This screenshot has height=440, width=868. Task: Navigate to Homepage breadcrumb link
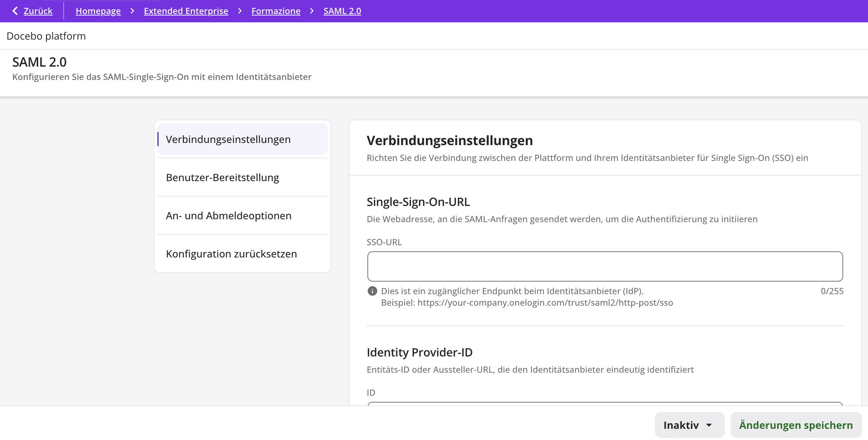pos(98,11)
